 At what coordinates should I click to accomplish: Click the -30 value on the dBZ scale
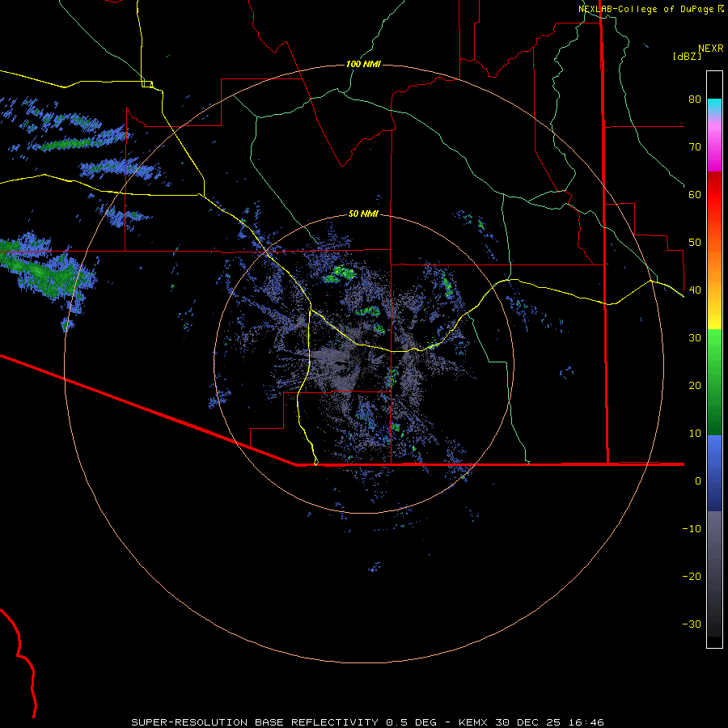tap(692, 624)
